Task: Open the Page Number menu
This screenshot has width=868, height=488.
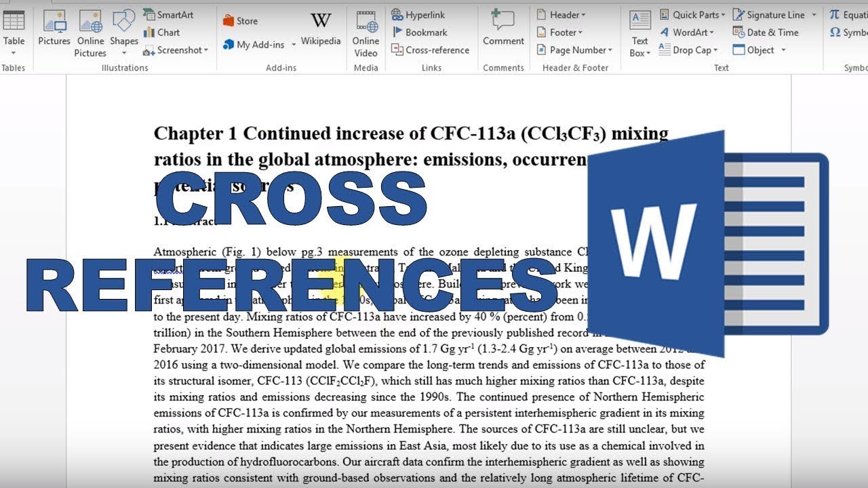Action: 574,50
